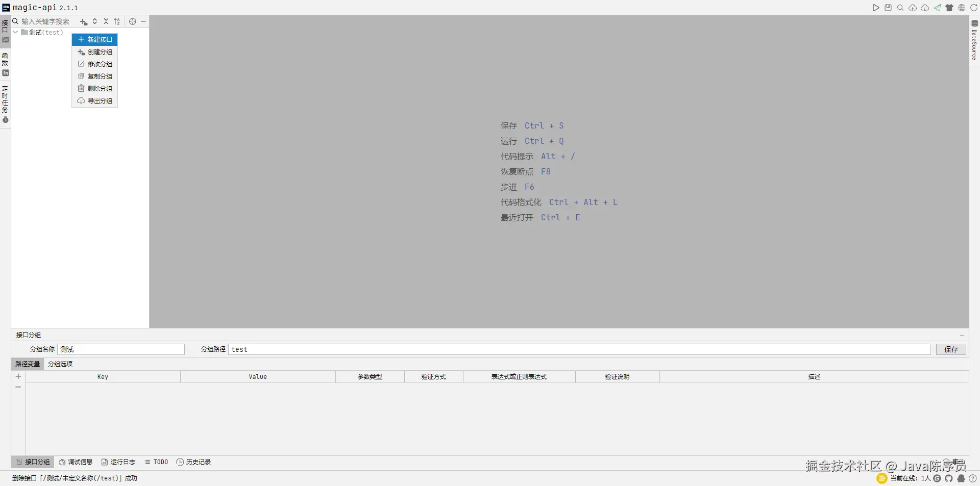Open the 调试信息 bottom tab

(x=76, y=462)
